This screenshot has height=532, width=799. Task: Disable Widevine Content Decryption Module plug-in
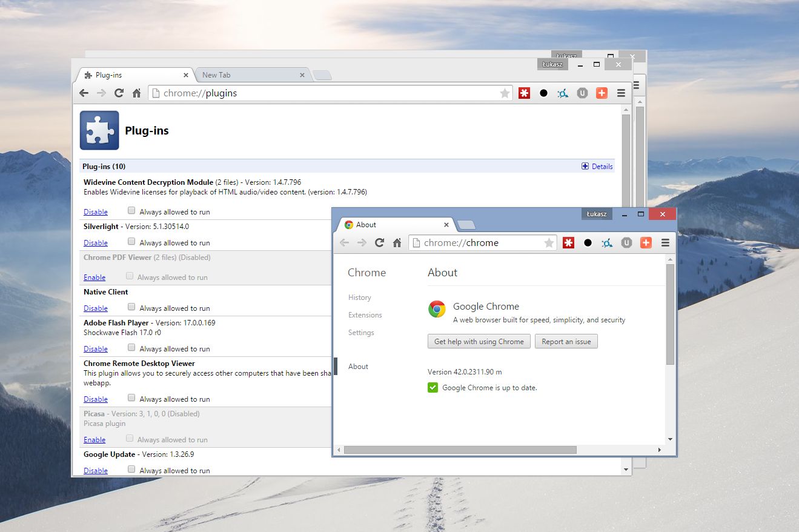tap(96, 212)
